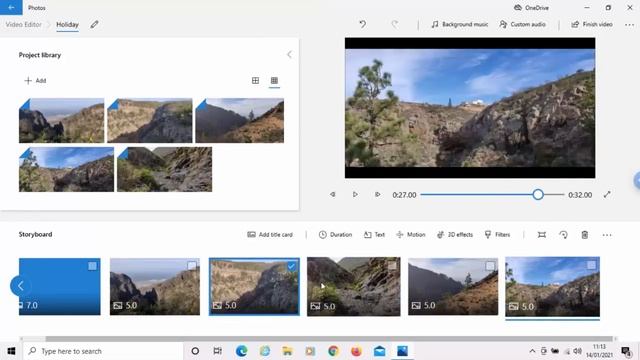Open Cortana from the taskbar circle

[195, 351]
